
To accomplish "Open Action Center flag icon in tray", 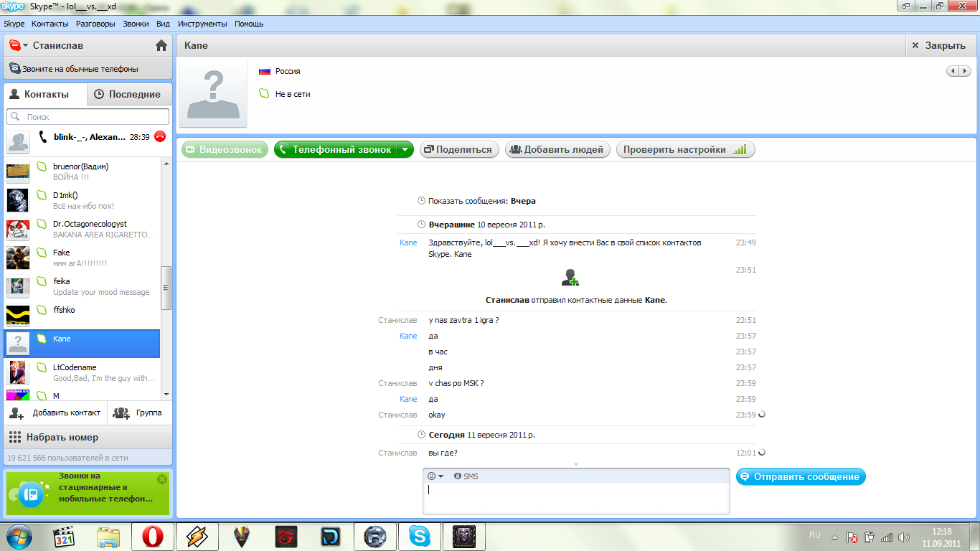I will pyautogui.click(x=852, y=537).
